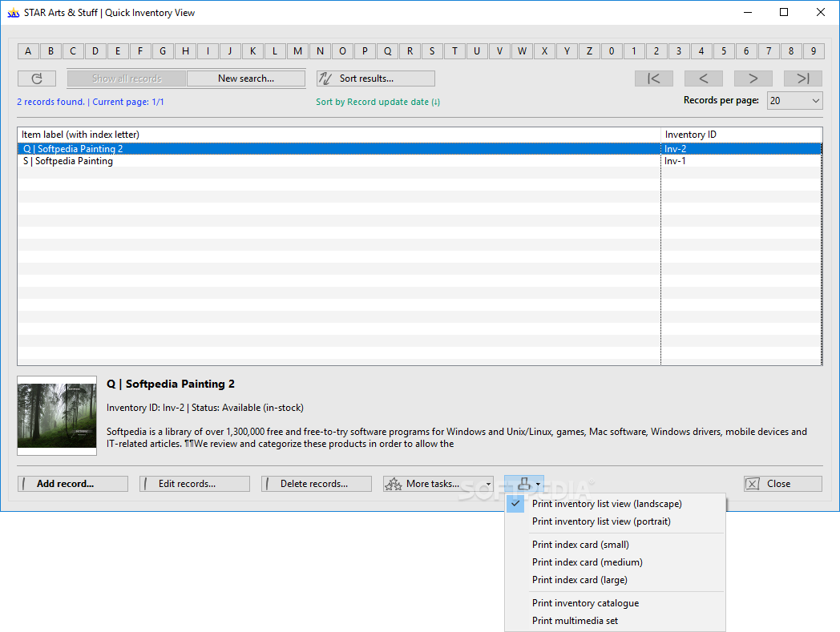
Task: Click '2 records found' status text
Action: pyautogui.click(x=50, y=102)
